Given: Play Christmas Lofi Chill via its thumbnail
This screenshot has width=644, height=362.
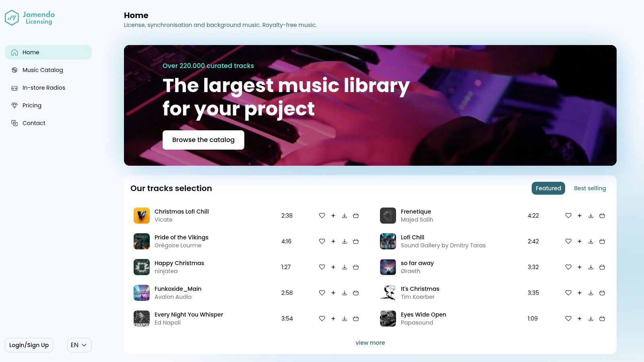Looking at the screenshot, I should [x=142, y=216].
